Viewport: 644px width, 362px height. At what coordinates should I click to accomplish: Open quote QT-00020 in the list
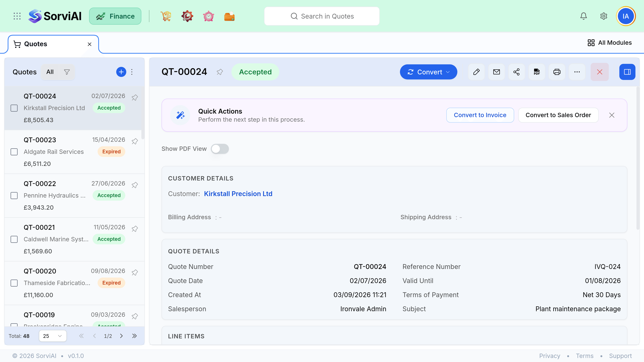coord(74,283)
